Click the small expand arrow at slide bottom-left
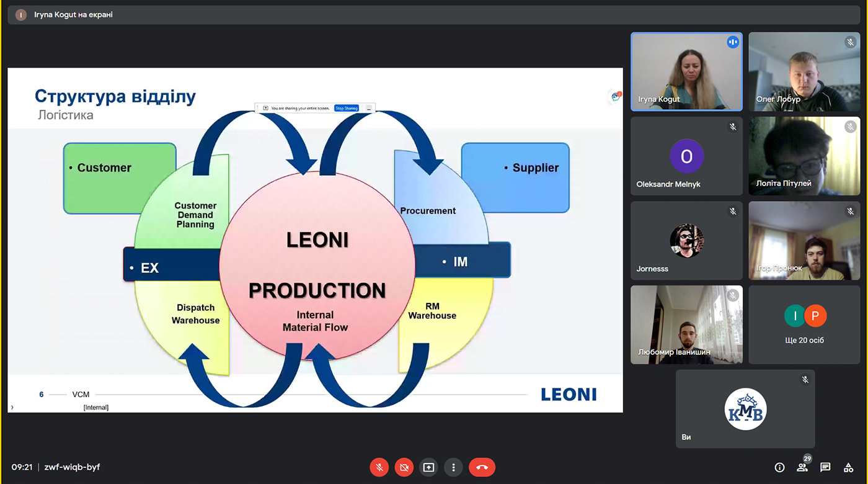The width and height of the screenshot is (868, 484). [12, 407]
